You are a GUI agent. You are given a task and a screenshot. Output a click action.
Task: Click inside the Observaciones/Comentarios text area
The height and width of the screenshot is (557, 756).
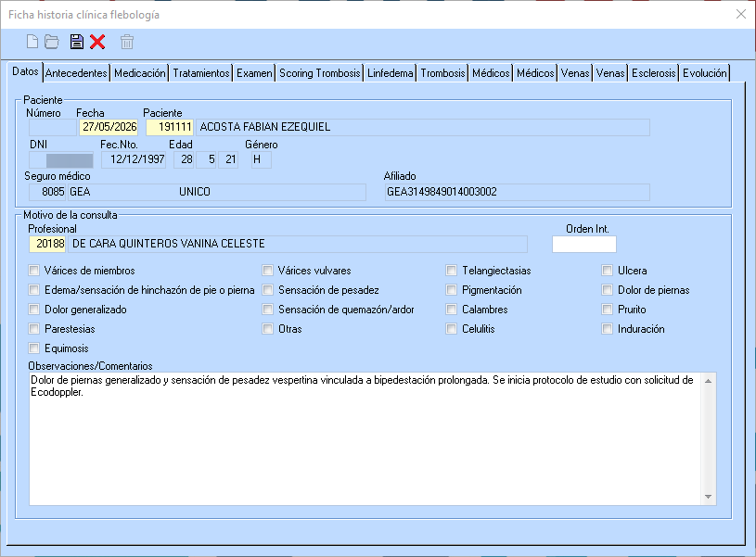point(365,438)
